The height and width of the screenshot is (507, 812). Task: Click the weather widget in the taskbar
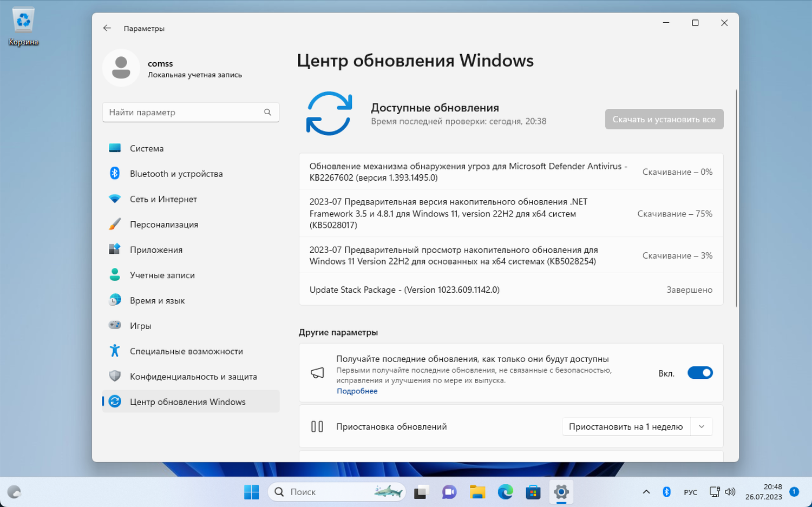coord(14,492)
